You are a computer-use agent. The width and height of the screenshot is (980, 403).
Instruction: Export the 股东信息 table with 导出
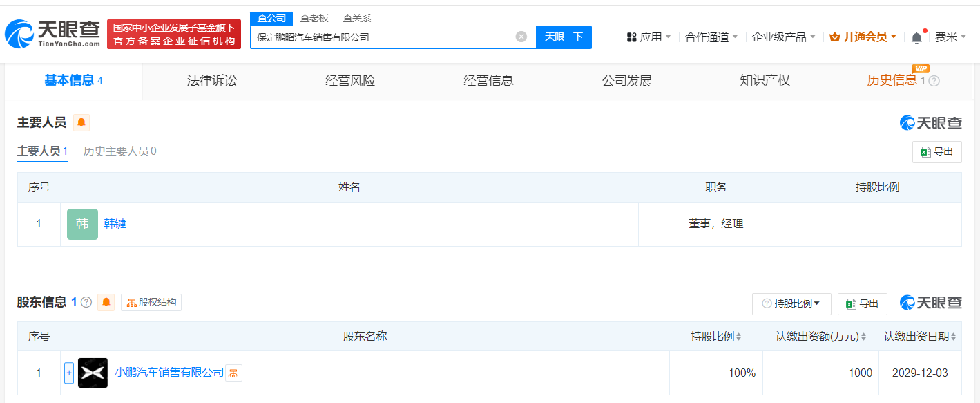(863, 303)
